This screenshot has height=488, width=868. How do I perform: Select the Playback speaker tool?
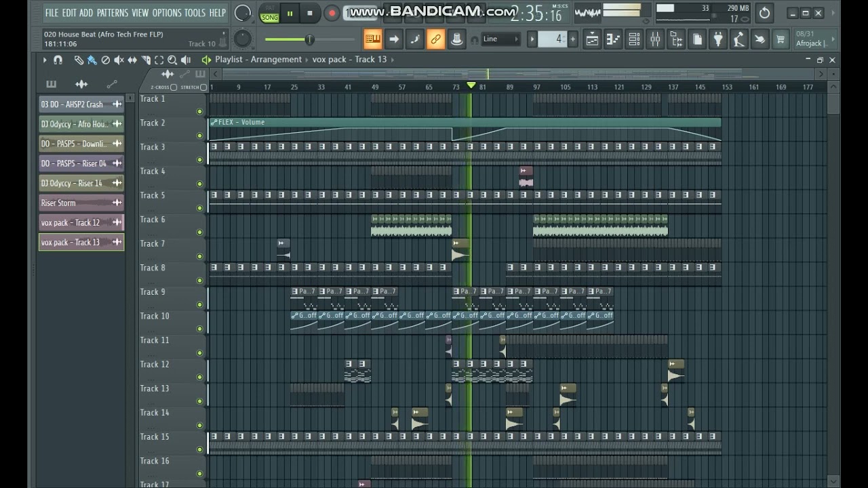(186, 60)
